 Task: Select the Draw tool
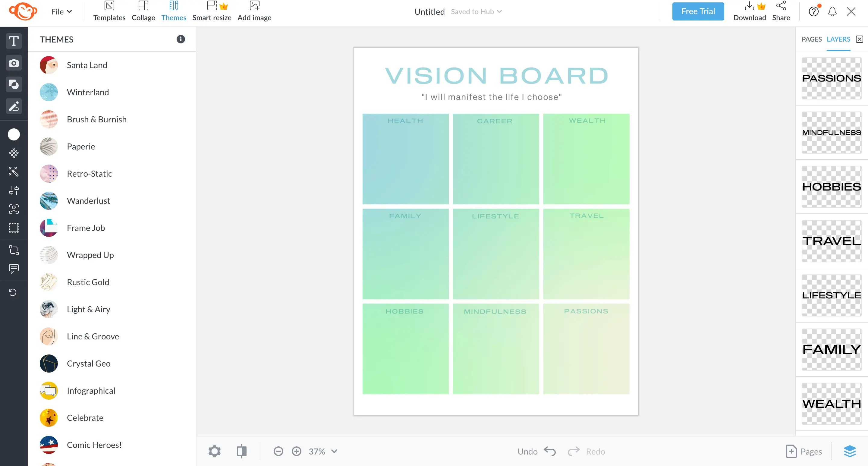click(14, 106)
